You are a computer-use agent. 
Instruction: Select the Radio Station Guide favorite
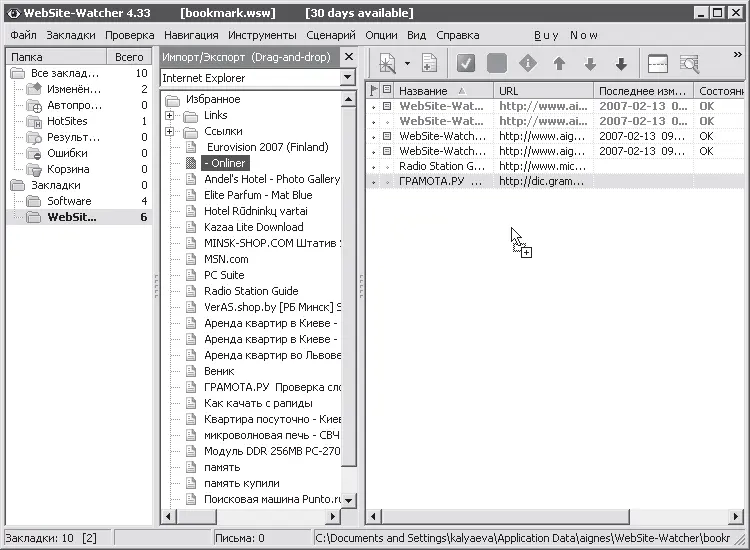(250, 291)
